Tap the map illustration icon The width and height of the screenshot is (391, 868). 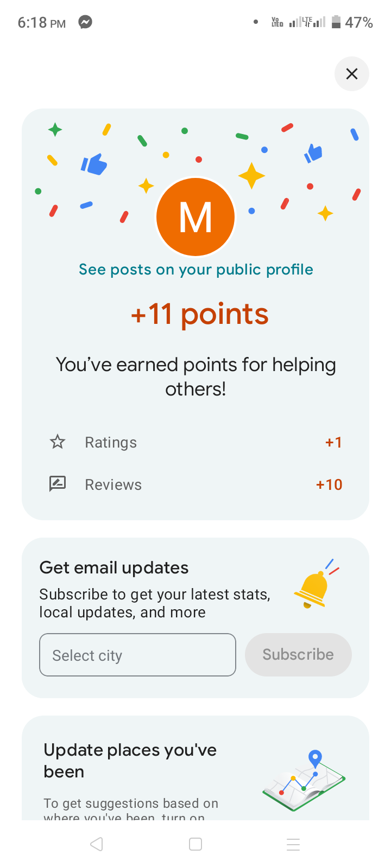304,781
